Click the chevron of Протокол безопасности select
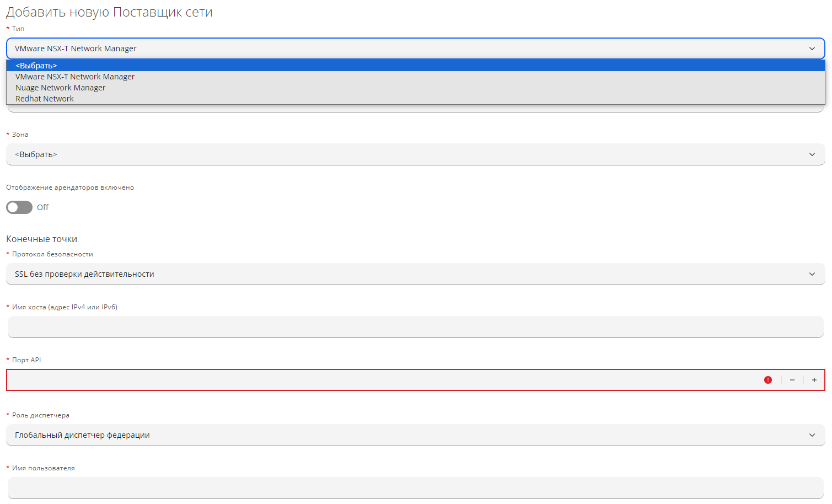 [812, 274]
